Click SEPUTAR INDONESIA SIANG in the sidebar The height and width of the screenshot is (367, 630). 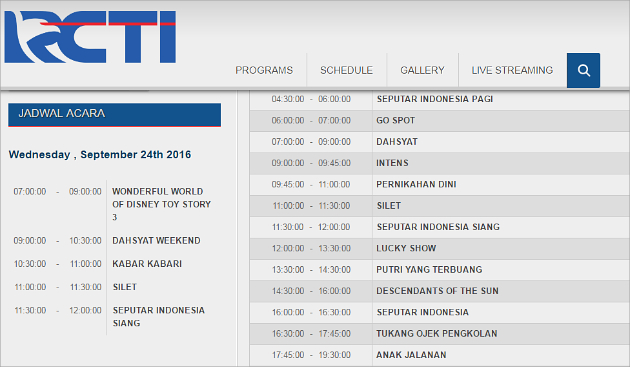[x=159, y=317]
